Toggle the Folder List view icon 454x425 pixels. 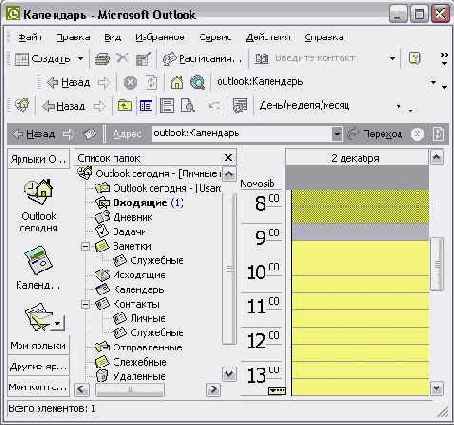[146, 106]
